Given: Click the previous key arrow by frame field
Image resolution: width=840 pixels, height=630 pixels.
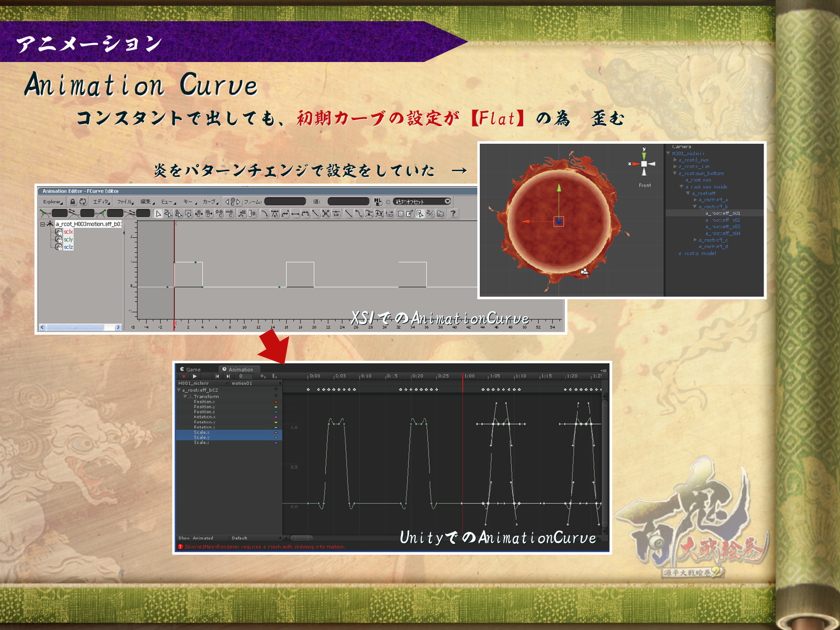Looking at the screenshot, I should pos(227,202).
